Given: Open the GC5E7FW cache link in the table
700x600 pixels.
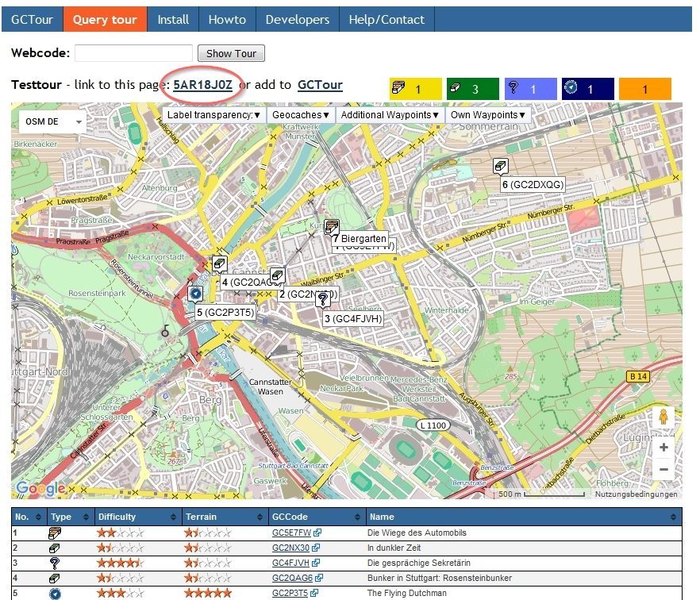Looking at the screenshot, I should click(291, 533).
